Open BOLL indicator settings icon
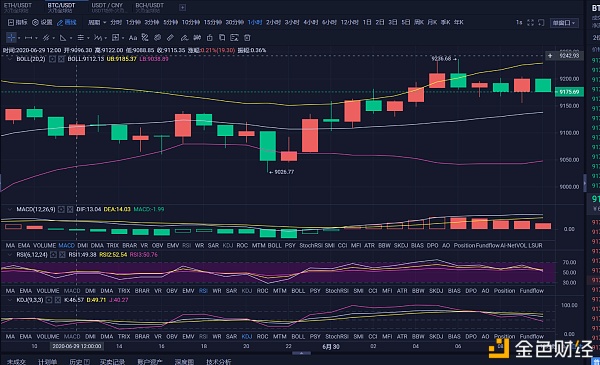 pos(52,59)
